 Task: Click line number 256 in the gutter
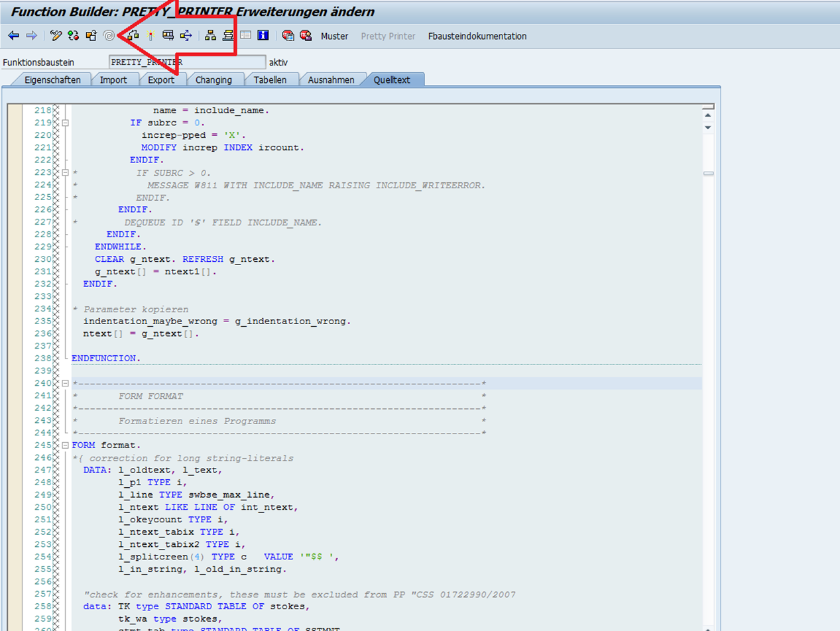point(43,581)
